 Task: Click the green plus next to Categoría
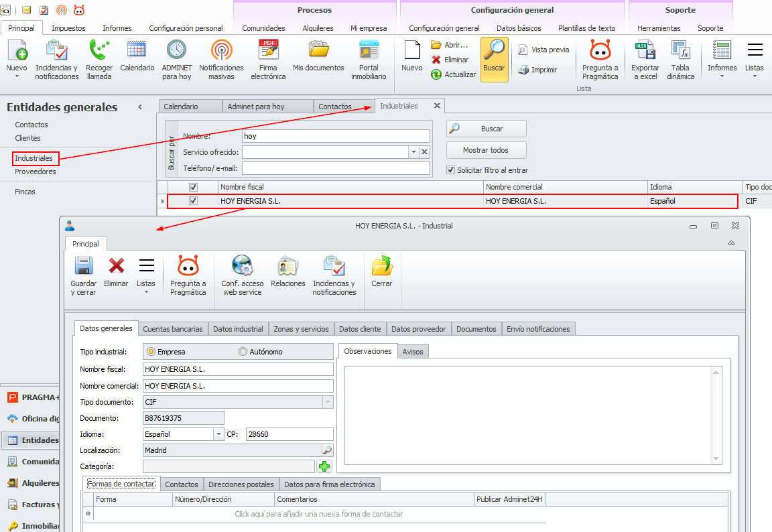pos(324,466)
